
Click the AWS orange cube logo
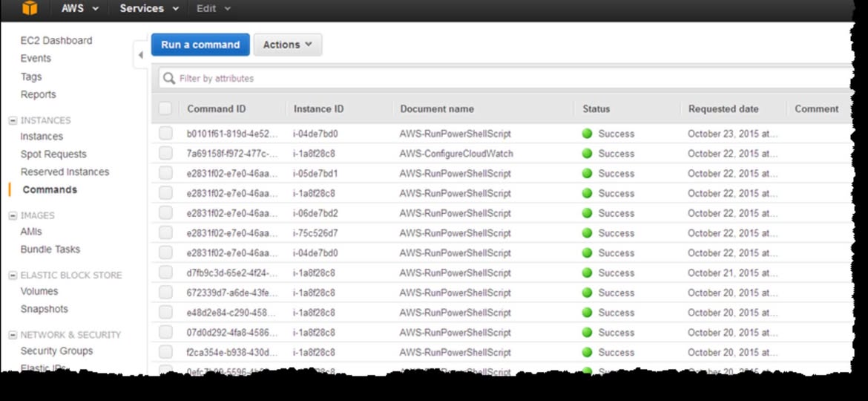30,7
